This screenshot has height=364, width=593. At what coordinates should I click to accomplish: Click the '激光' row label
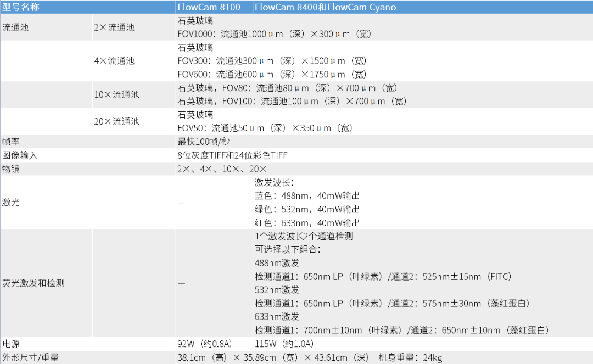click(x=10, y=202)
